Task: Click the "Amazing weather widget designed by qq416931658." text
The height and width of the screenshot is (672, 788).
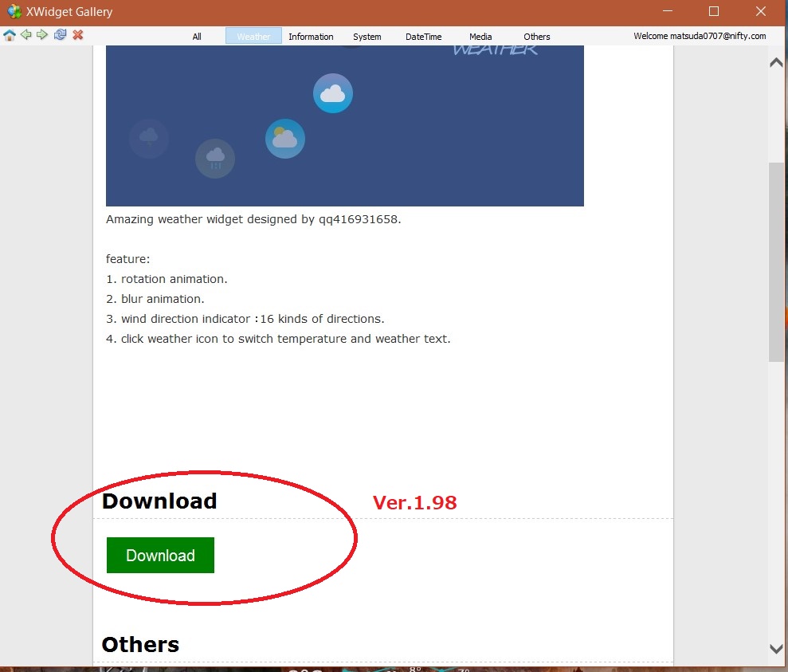Action: (x=253, y=220)
